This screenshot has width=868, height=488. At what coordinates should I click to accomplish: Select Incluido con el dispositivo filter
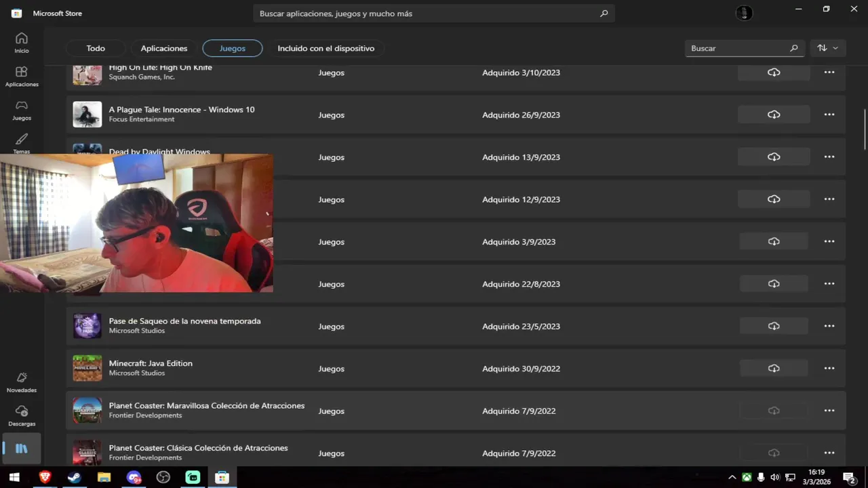tap(326, 48)
